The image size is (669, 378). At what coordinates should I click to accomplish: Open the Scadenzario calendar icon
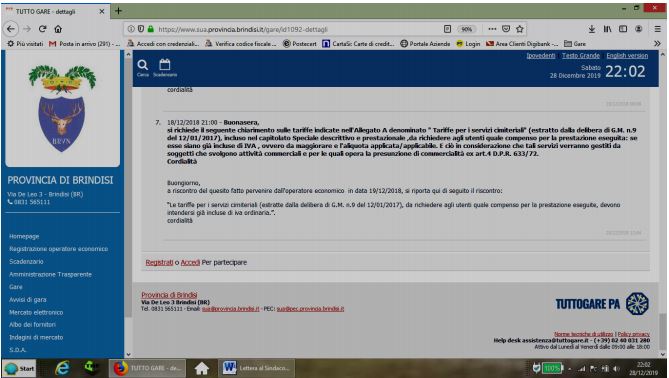[165, 67]
